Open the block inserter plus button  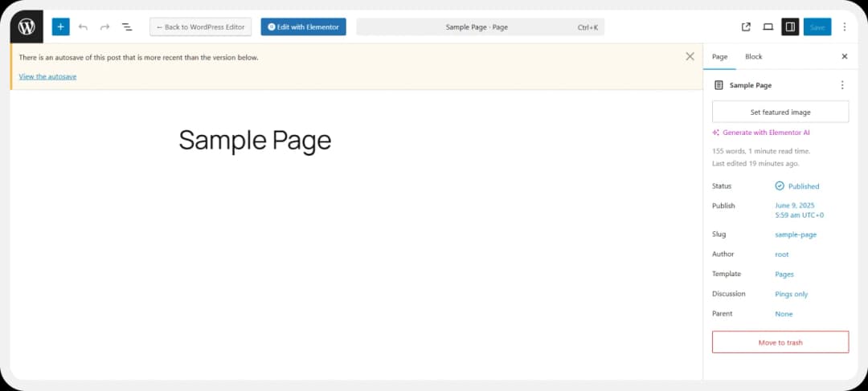point(61,26)
